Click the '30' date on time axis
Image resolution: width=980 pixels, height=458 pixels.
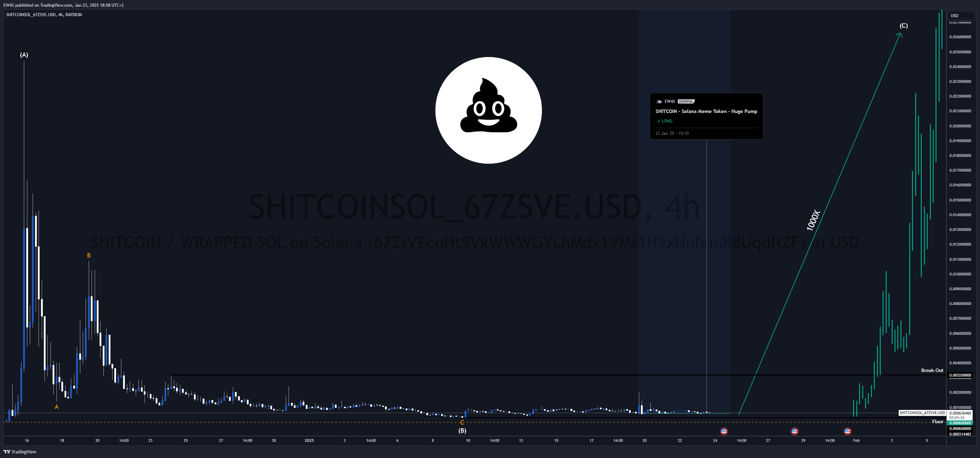(274, 440)
